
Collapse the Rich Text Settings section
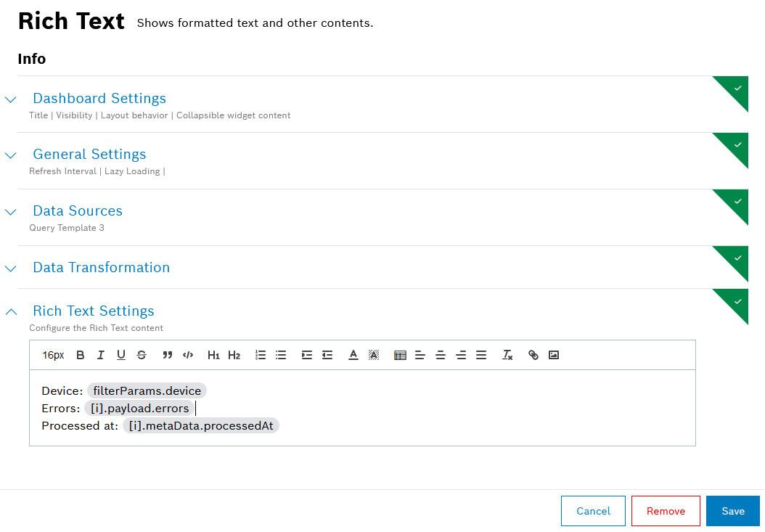[x=11, y=312]
